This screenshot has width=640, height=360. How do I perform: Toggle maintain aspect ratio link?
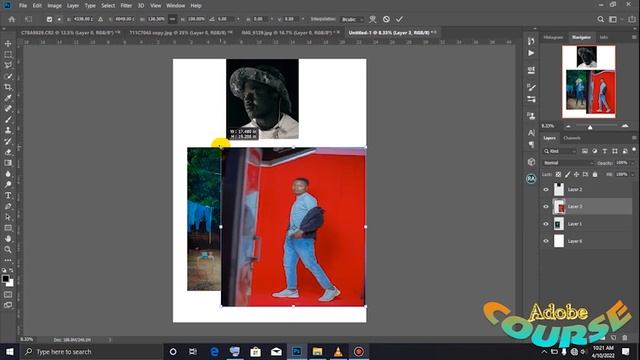point(173,19)
